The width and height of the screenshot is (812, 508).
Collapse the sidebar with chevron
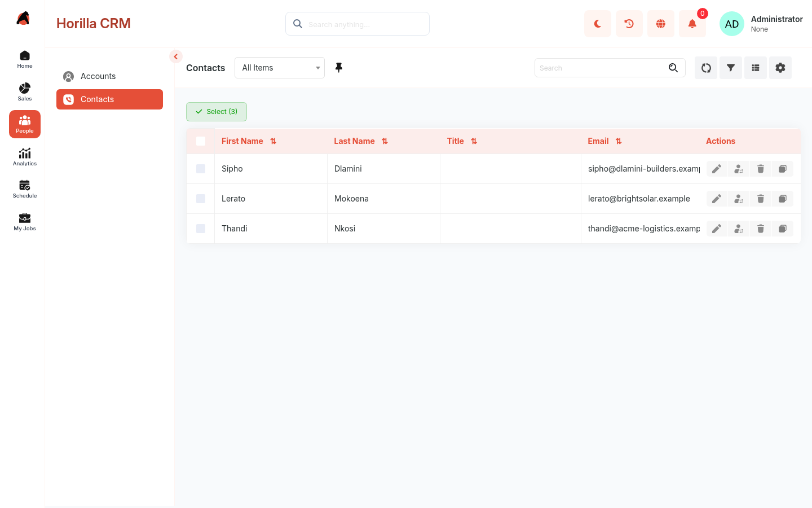point(176,56)
